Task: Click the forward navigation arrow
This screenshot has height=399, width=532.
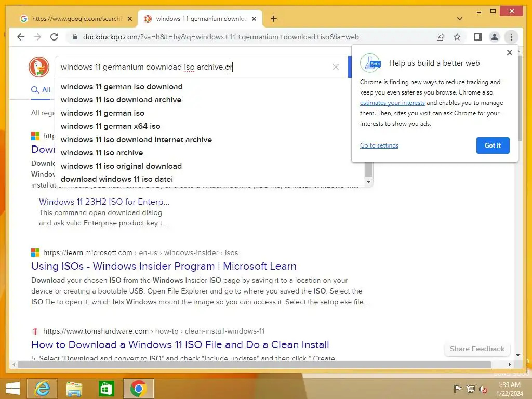Action: [x=37, y=37]
